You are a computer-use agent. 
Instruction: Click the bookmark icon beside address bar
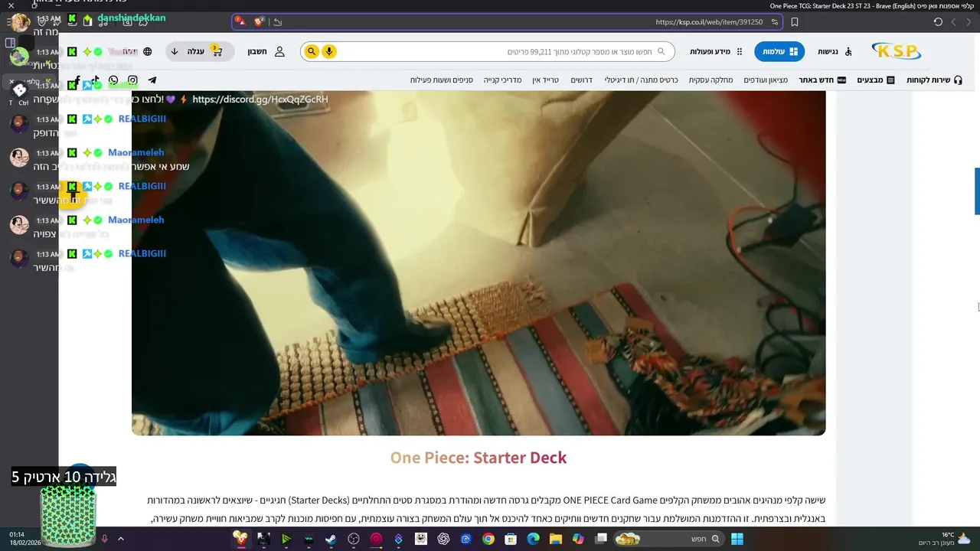(795, 22)
